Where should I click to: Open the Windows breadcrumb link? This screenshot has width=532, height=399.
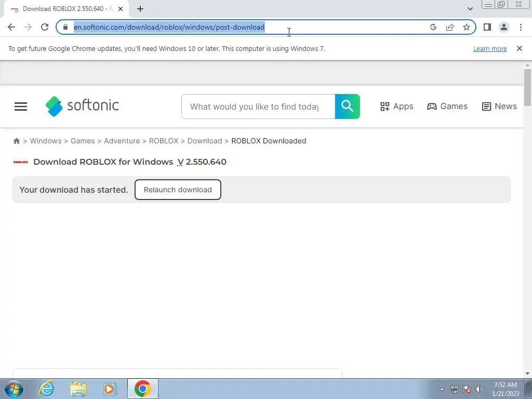(x=46, y=141)
